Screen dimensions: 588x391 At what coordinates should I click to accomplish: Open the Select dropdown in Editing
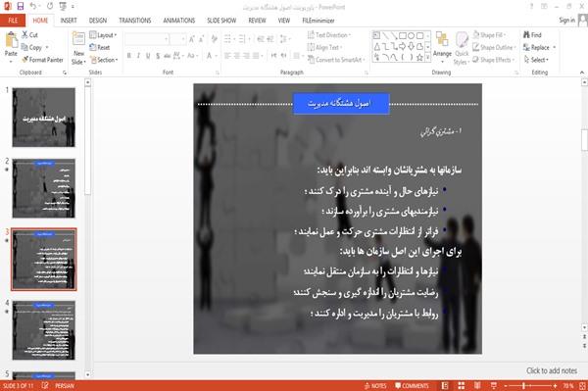coord(536,60)
